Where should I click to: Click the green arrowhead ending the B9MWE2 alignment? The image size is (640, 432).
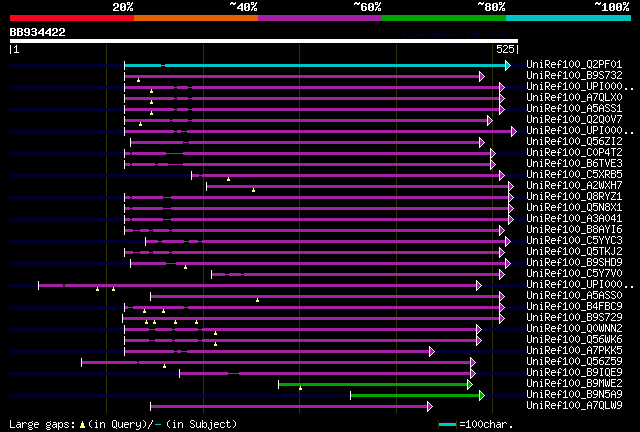click(470, 385)
